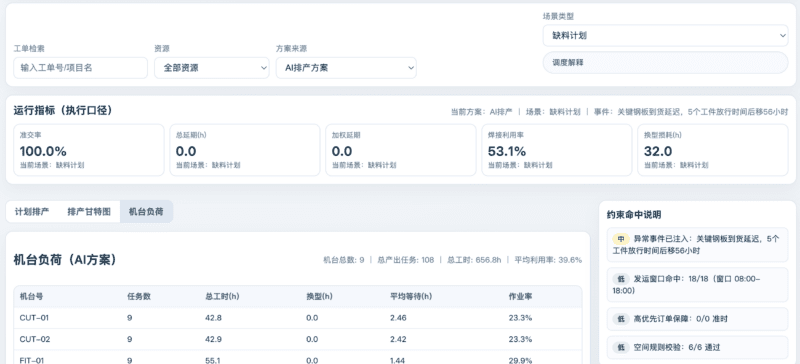Click total hours 42.9 for CUT-02
Viewport: 800px width, 364px height.
point(213,339)
